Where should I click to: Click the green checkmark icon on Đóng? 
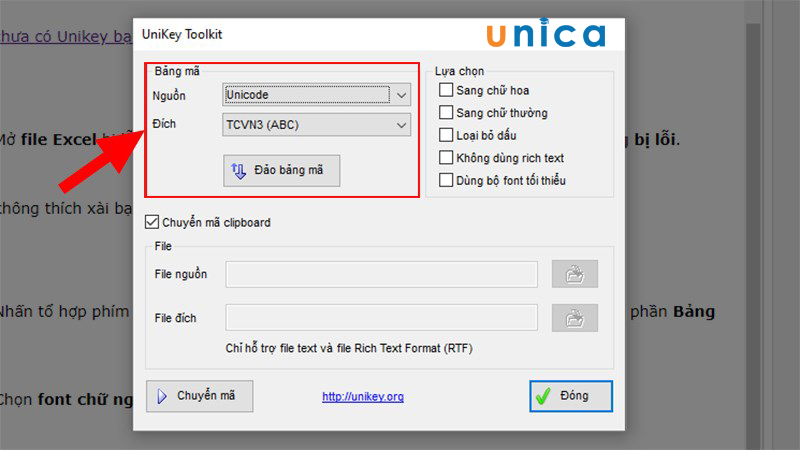544,396
